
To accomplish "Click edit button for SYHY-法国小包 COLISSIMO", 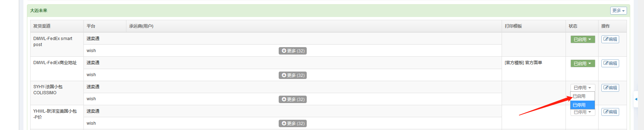I will pyautogui.click(x=610, y=88).
